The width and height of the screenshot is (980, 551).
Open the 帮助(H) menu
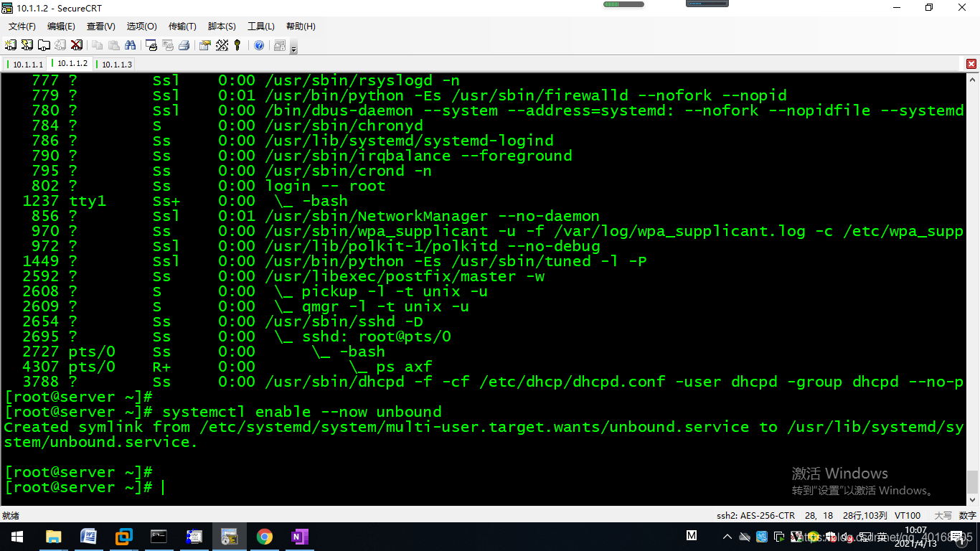tap(301, 27)
